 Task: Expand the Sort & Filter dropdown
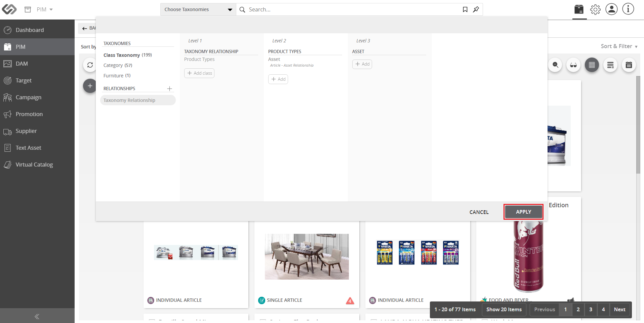619,46
